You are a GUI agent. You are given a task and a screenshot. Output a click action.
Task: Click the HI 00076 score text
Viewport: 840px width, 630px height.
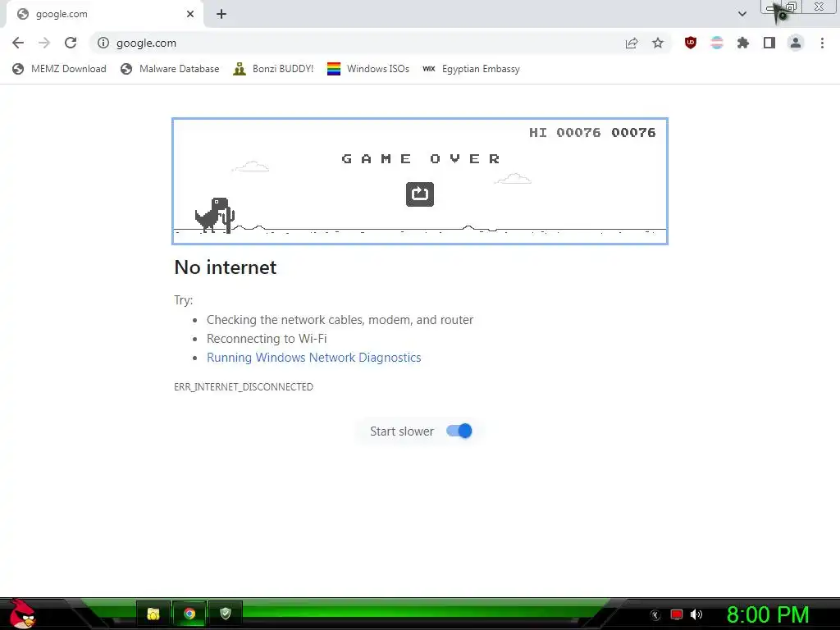click(x=564, y=132)
